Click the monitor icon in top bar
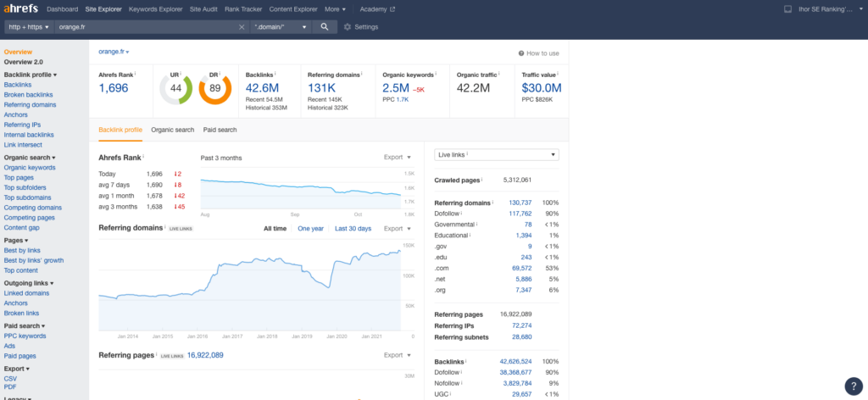 point(788,9)
